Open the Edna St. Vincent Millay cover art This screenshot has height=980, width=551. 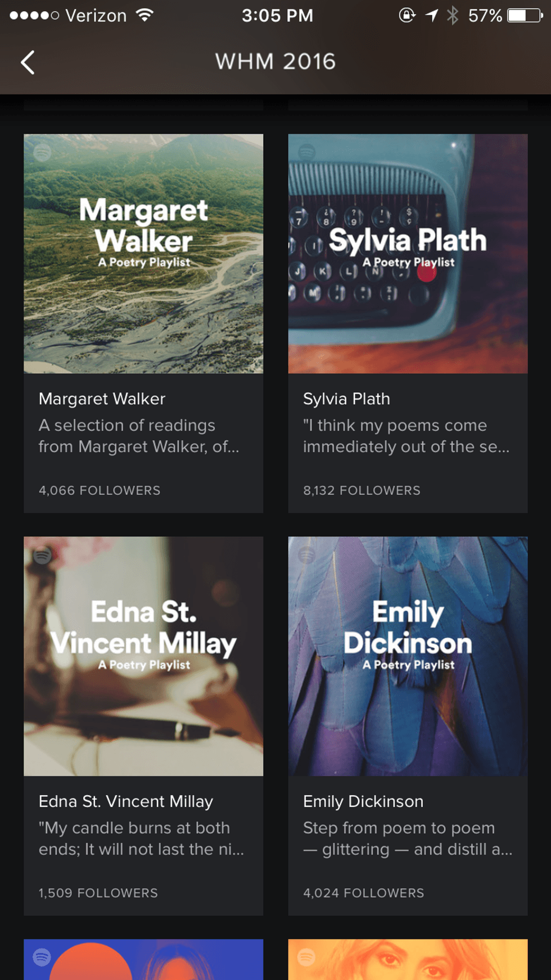click(143, 720)
